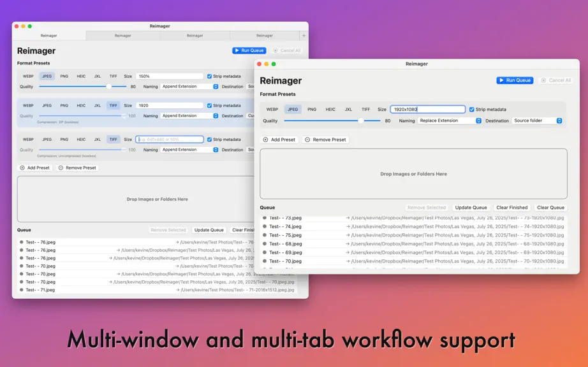
Task: Click output path ending 73-1920x1080.jpg
Action: tap(457, 217)
